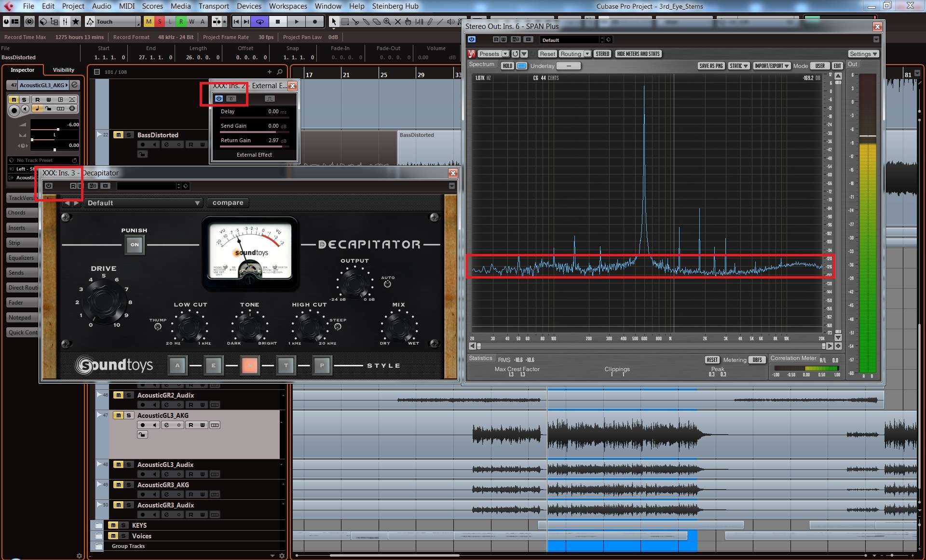The height and width of the screenshot is (560, 926).
Task: Click the Record button in transport
Action: 314,21
